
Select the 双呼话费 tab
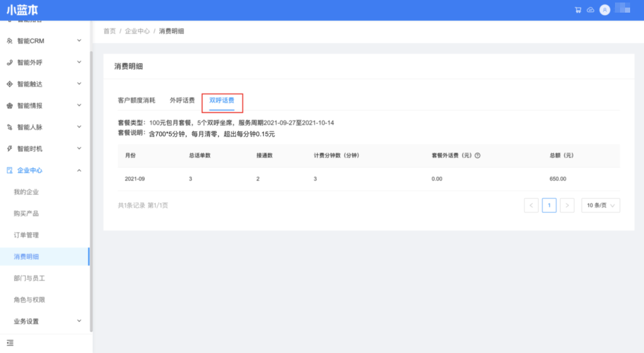point(221,100)
